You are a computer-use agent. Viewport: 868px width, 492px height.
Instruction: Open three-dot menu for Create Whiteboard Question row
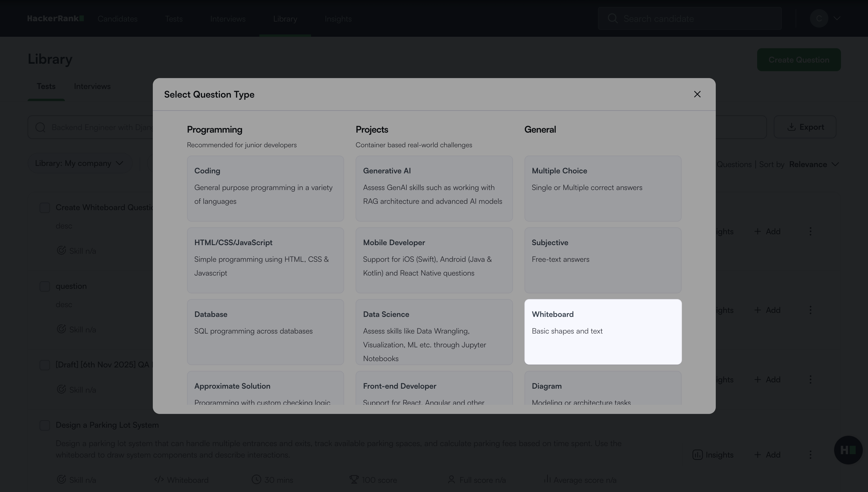tap(810, 231)
